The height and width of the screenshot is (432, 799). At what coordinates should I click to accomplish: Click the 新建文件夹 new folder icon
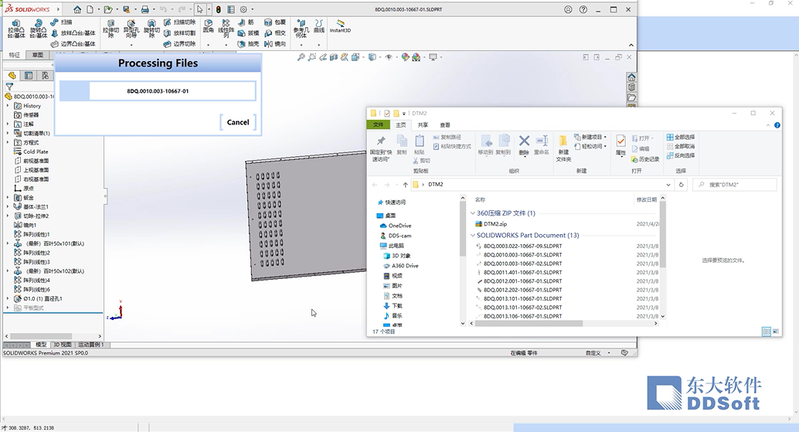click(x=563, y=142)
